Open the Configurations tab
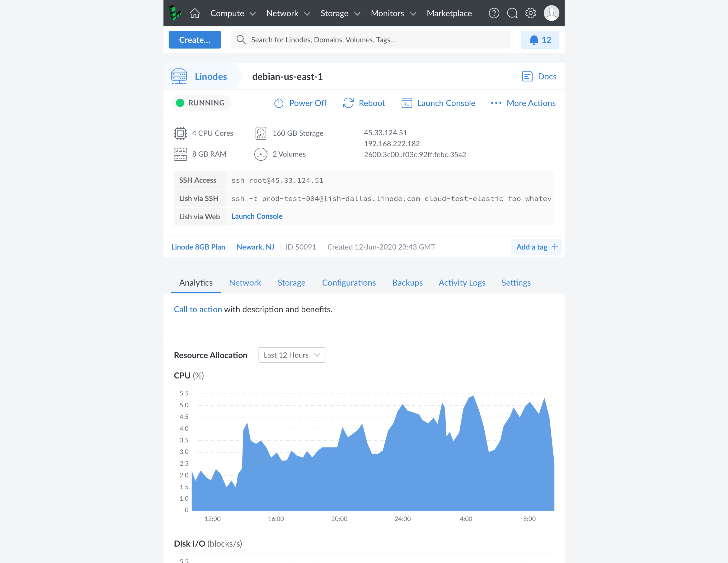728x563 pixels. (349, 283)
